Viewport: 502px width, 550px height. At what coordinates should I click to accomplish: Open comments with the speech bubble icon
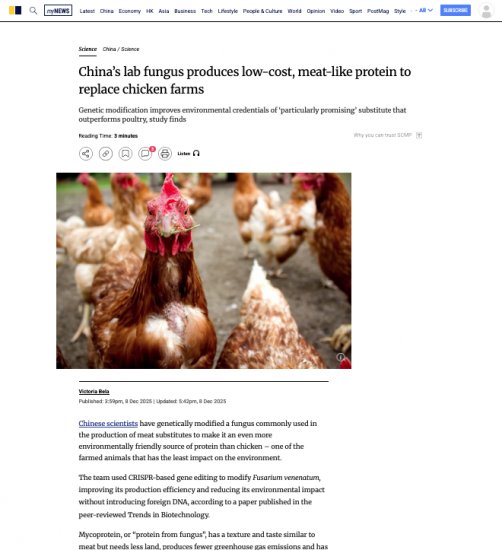[x=145, y=154]
